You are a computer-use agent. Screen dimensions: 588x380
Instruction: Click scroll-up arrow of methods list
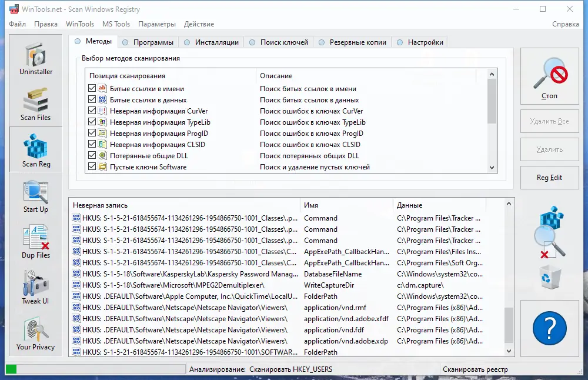[492, 74]
